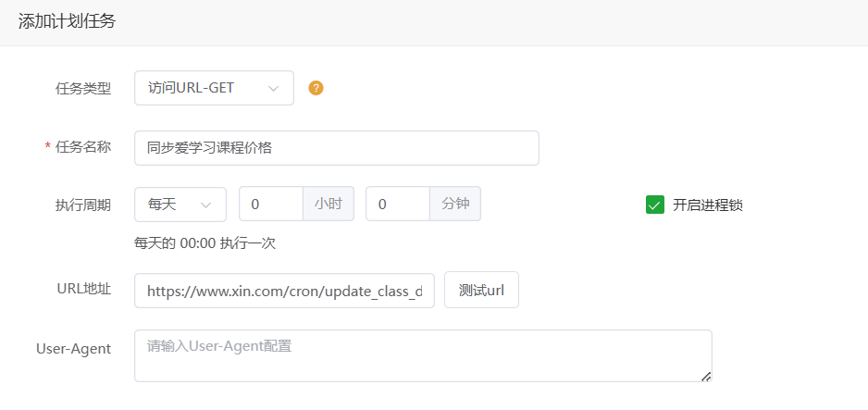Screen dimensions: 868x410
Task: Click the 测试url button
Action: 481,290
